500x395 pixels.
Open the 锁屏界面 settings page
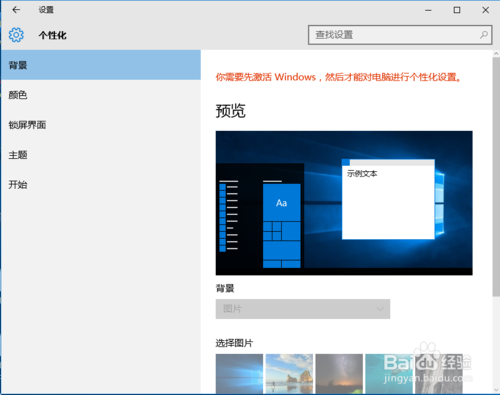coord(101,125)
